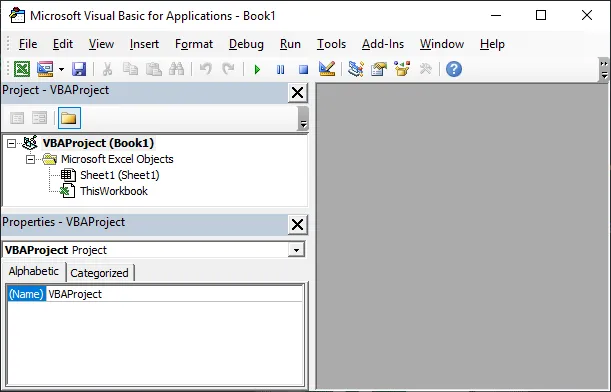Click the Reset stop square icon
The width and height of the screenshot is (611, 392).
[303, 70]
